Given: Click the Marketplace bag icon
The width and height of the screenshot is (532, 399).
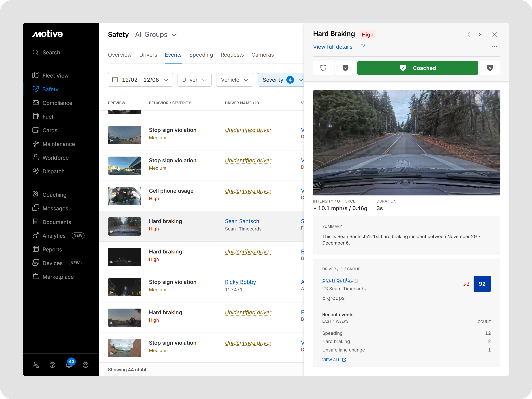Looking at the screenshot, I should (x=36, y=277).
